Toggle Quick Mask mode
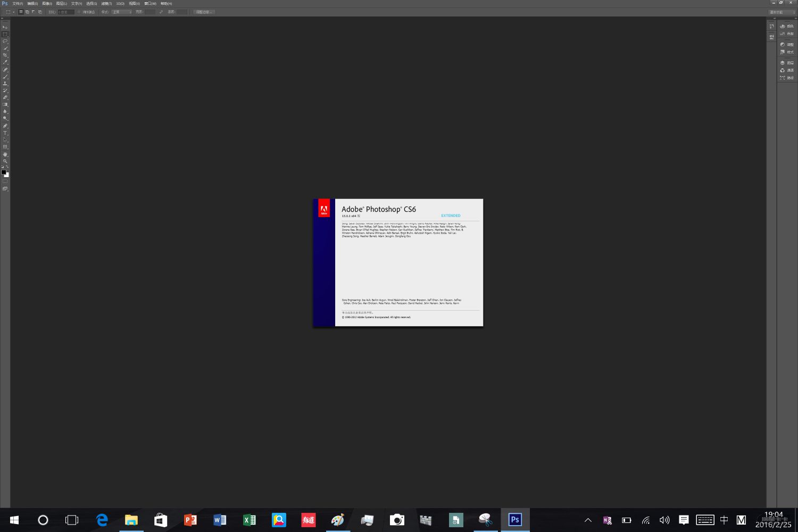The width and height of the screenshot is (798, 532). point(5,181)
